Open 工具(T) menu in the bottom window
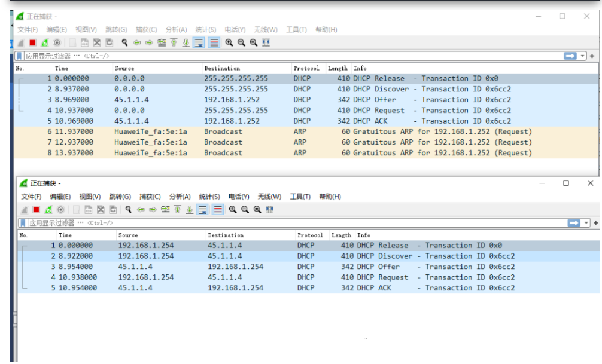The height and width of the screenshot is (364, 602). click(300, 197)
